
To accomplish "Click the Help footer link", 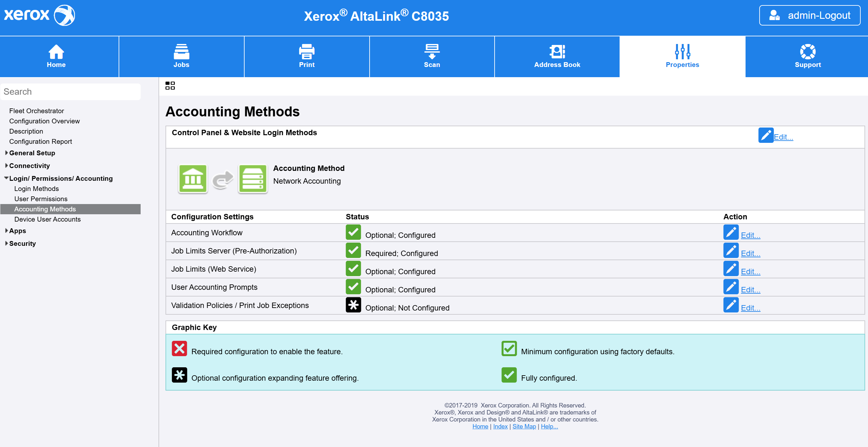I will pos(549,427).
